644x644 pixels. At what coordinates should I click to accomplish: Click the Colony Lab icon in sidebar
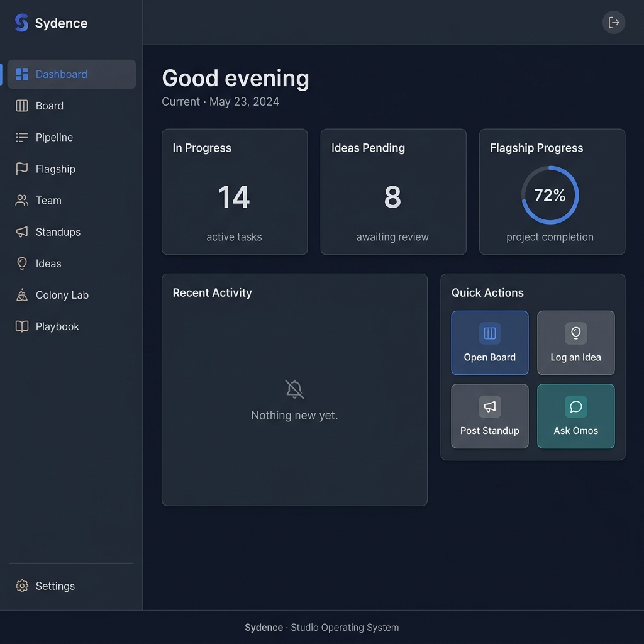[22, 295]
